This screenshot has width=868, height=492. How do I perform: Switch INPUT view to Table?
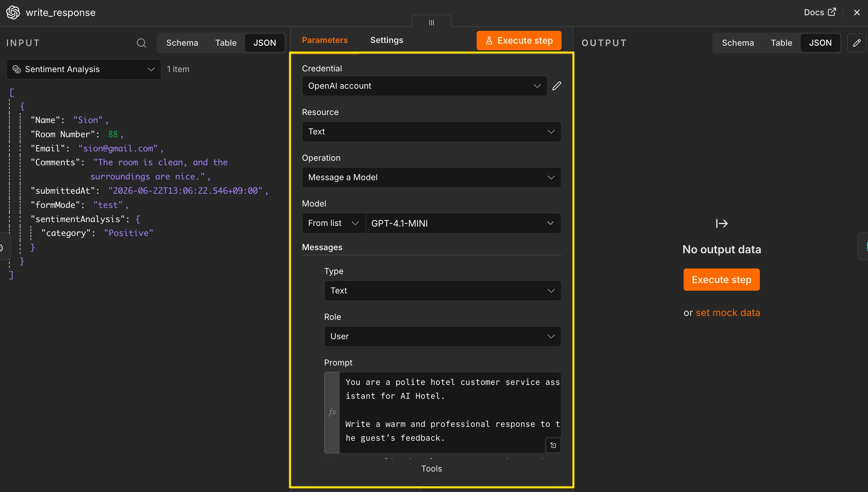[x=226, y=43]
